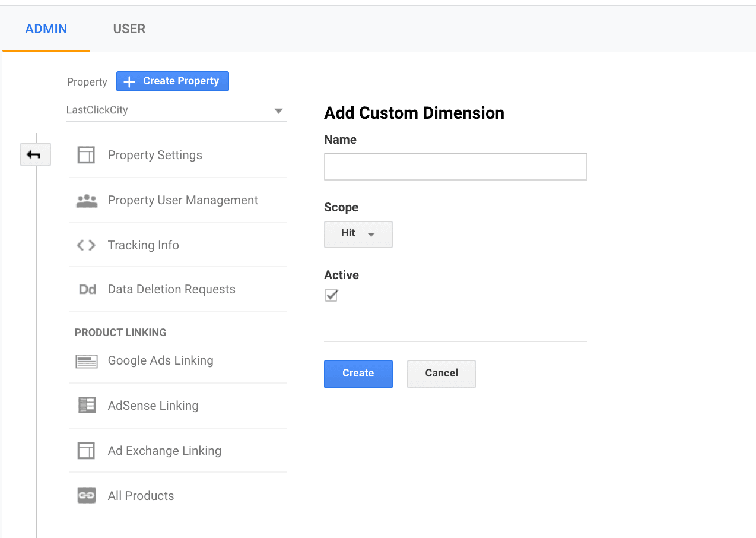The image size is (756, 538).
Task: Click the AdSense Linking icon
Action: click(x=87, y=406)
